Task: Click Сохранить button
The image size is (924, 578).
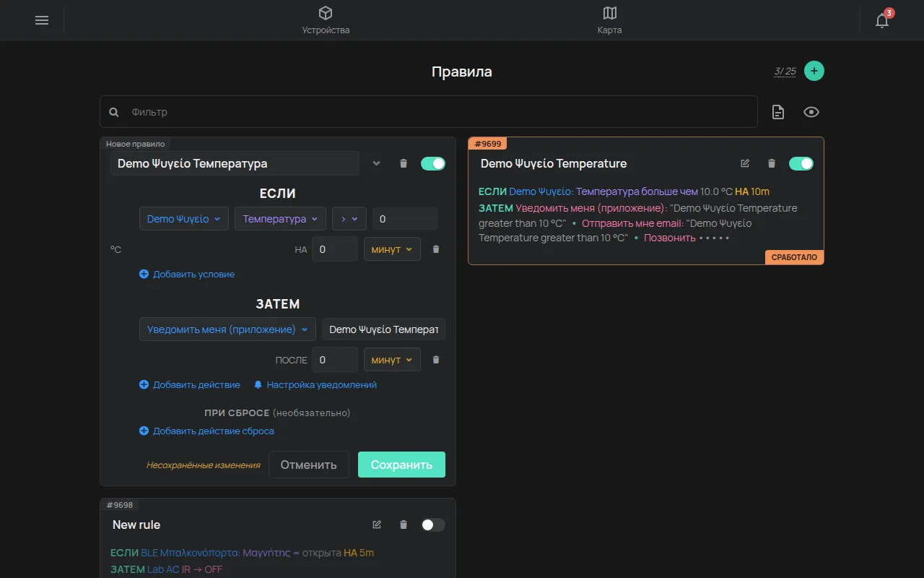Action: pos(401,465)
